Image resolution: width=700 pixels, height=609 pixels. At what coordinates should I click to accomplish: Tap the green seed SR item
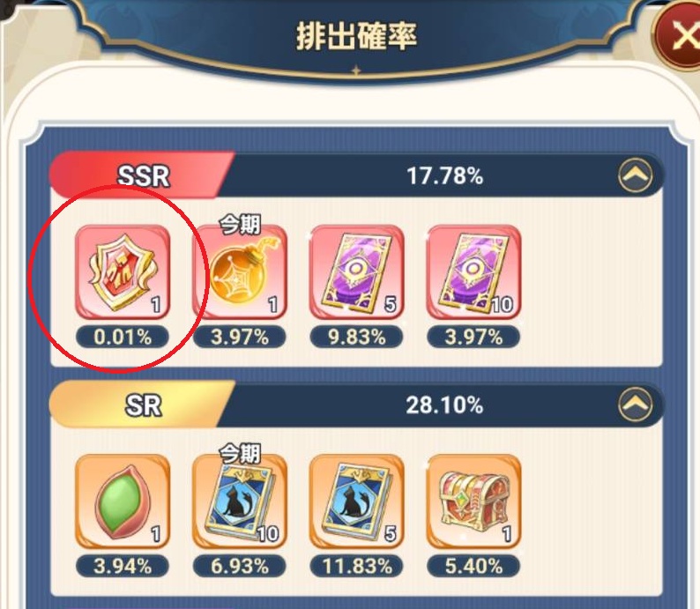(x=123, y=501)
